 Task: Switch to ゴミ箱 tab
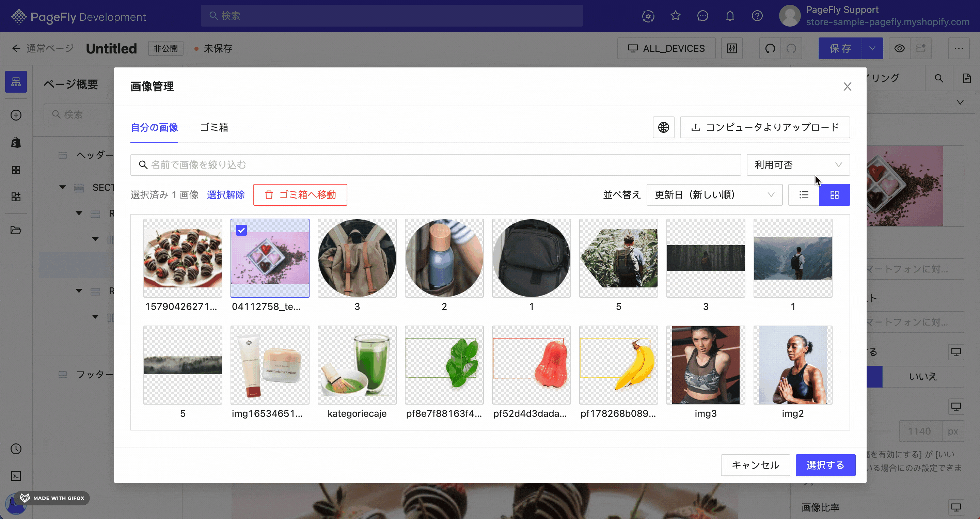pos(214,127)
